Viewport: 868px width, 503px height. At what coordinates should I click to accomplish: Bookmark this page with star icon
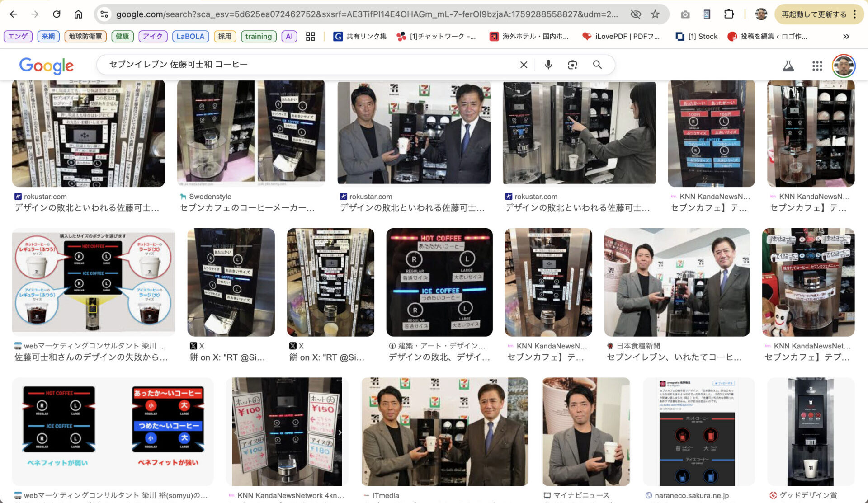(x=655, y=14)
